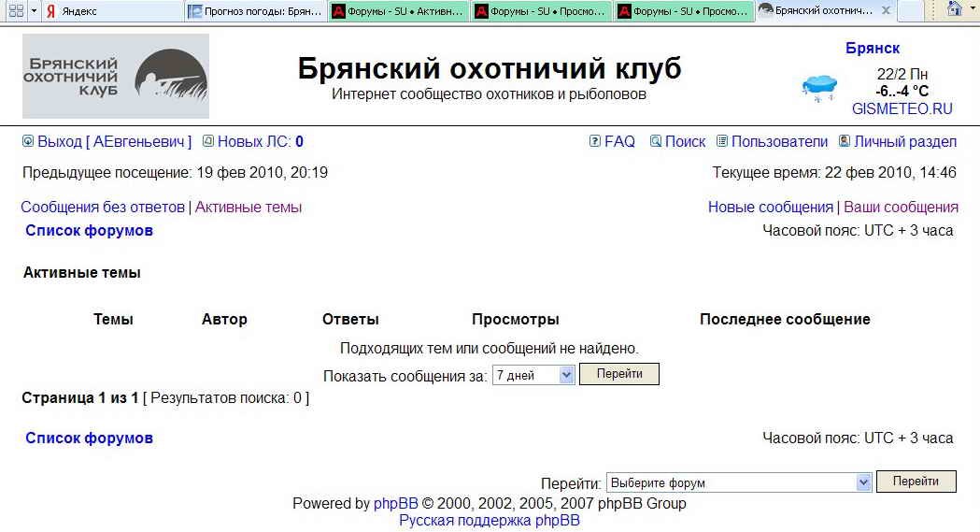
Task: Click the snow cloud weather icon
Action: point(819,88)
